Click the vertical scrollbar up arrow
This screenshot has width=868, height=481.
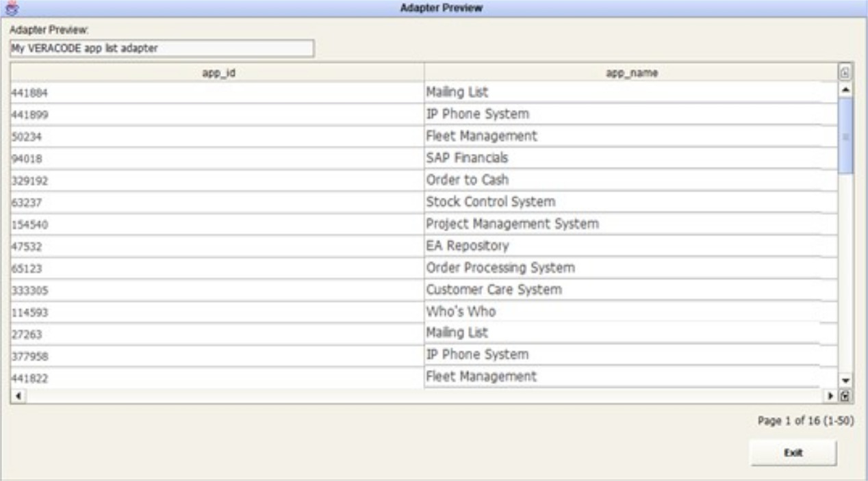(845, 89)
